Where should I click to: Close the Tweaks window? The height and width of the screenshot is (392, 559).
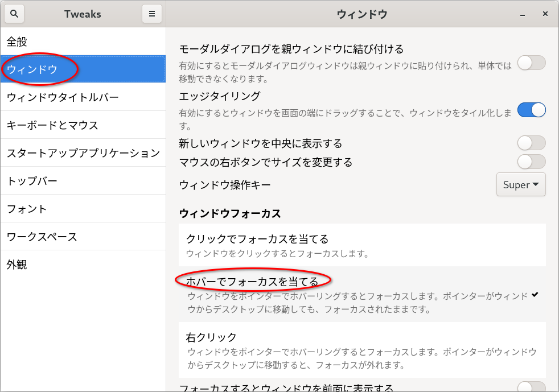pyautogui.click(x=545, y=14)
